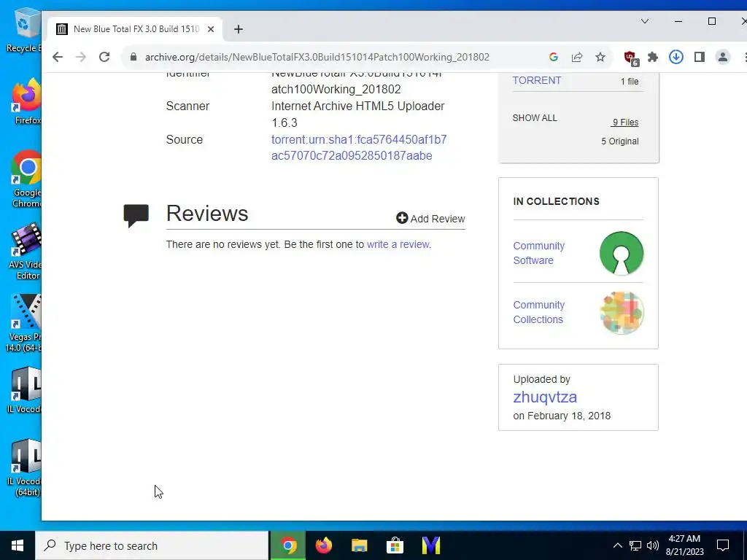Reload the archive.org page
The width and height of the screenshot is (747, 560).
[104, 57]
